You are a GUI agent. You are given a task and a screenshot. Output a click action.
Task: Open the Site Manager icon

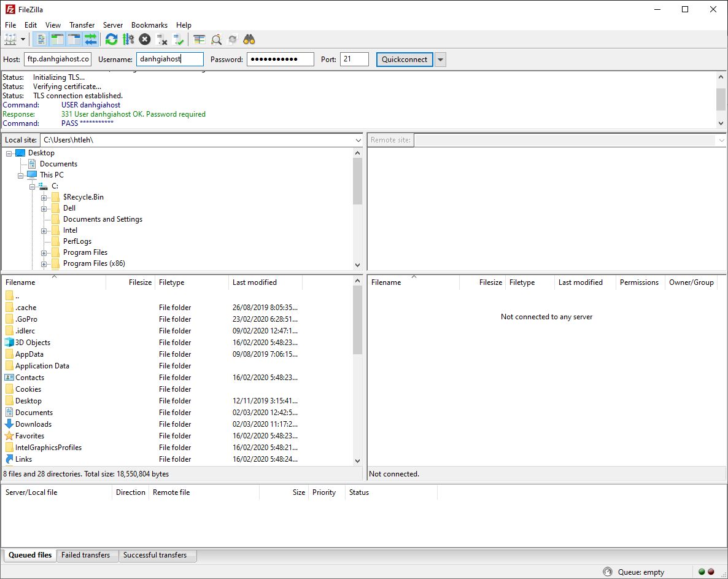[x=10, y=40]
